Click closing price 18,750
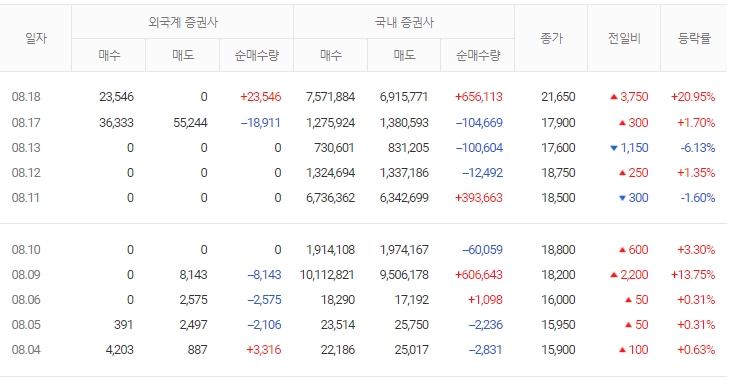This screenshot has height=380, width=734. click(x=558, y=173)
